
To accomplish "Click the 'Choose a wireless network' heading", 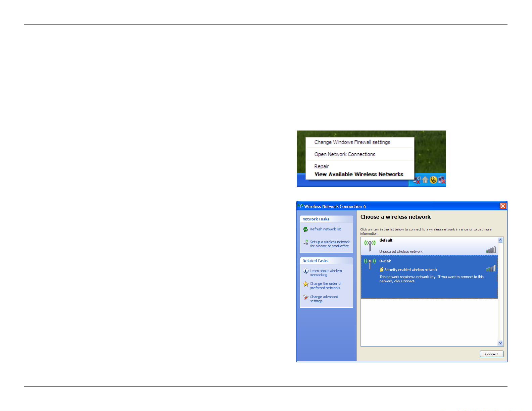I will tap(395, 217).
